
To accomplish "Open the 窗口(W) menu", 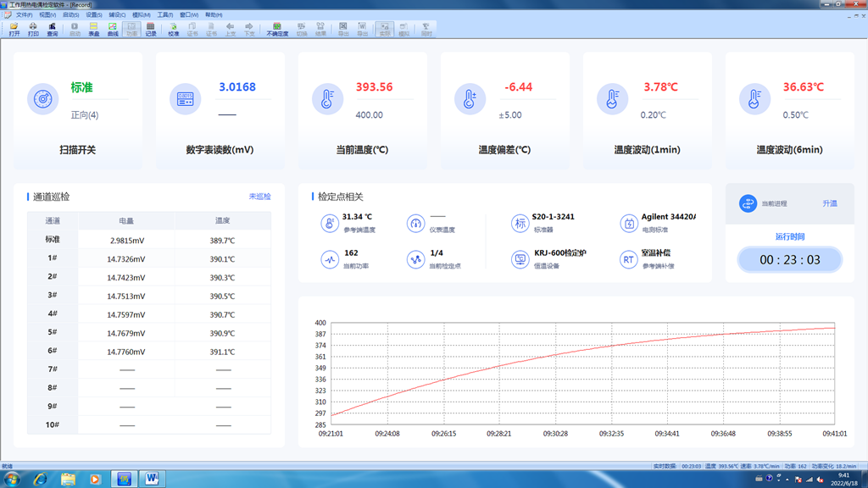I will click(x=189, y=15).
